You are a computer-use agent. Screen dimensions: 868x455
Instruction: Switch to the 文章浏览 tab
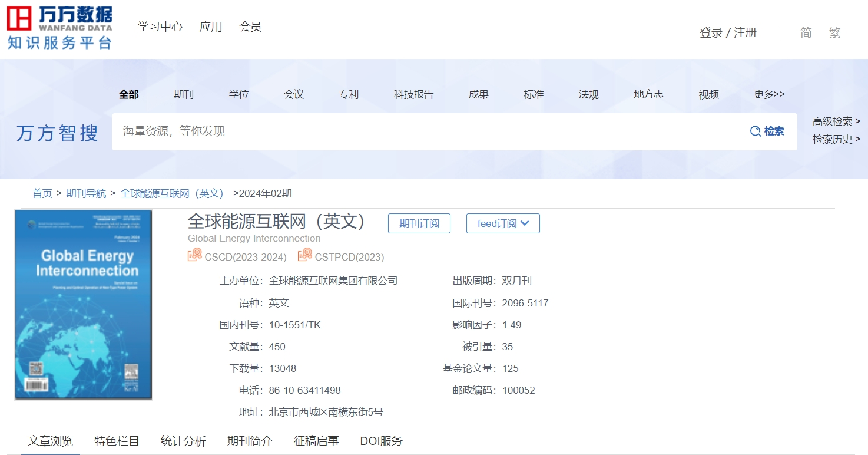[51, 441]
